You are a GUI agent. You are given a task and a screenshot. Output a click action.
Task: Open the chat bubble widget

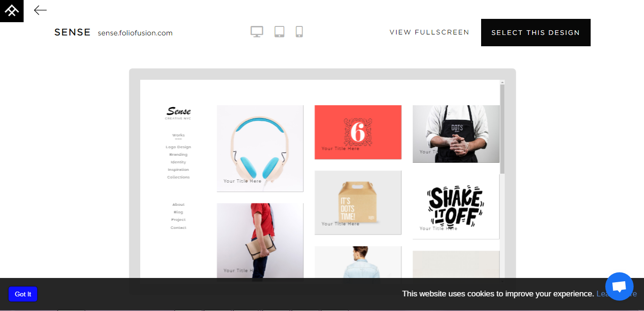pyautogui.click(x=619, y=286)
